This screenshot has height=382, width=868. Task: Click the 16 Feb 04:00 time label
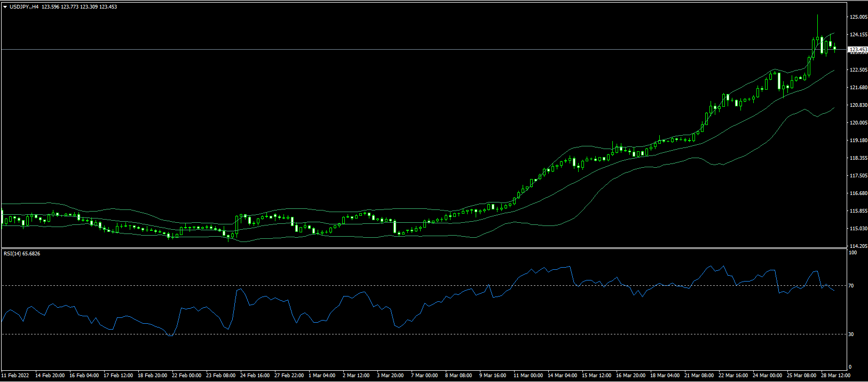coord(84,376)
